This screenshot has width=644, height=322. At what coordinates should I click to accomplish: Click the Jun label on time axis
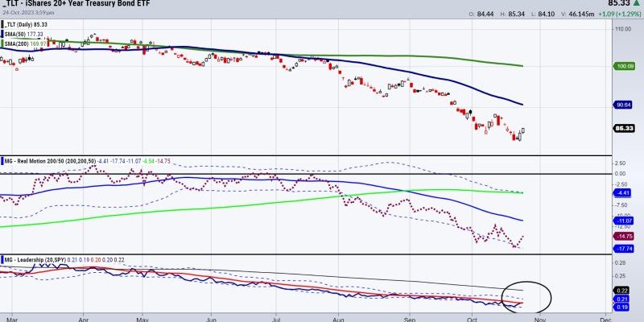211,318
